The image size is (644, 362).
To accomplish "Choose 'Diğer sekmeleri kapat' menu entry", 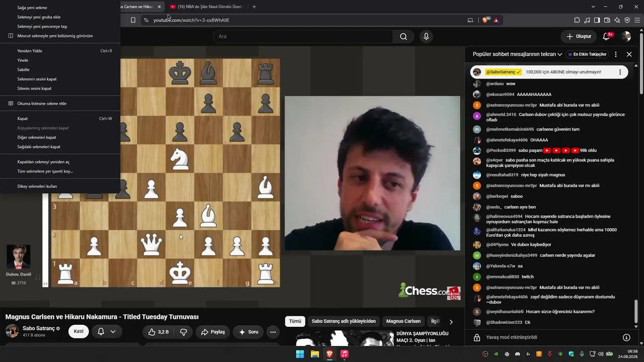I will 60,137.
